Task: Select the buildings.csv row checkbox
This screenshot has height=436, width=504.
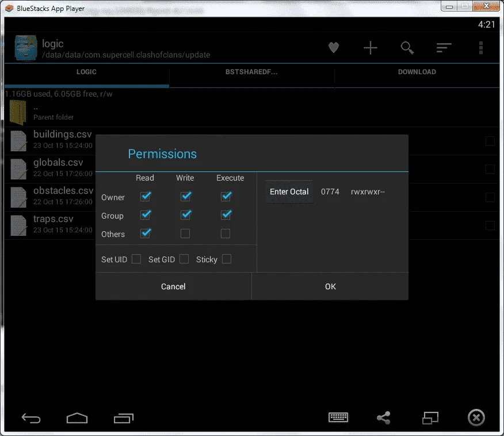Action: point(490,141)
